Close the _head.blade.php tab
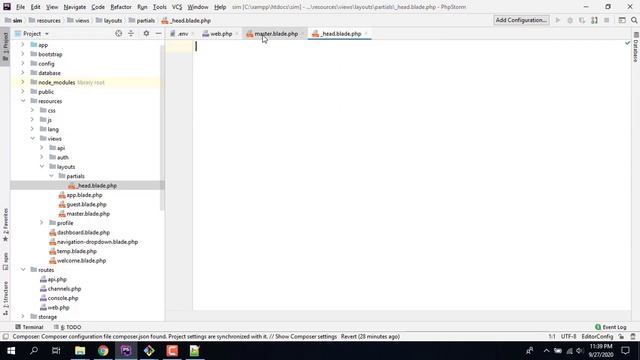The image size is (640, 360). pos(366,33)
